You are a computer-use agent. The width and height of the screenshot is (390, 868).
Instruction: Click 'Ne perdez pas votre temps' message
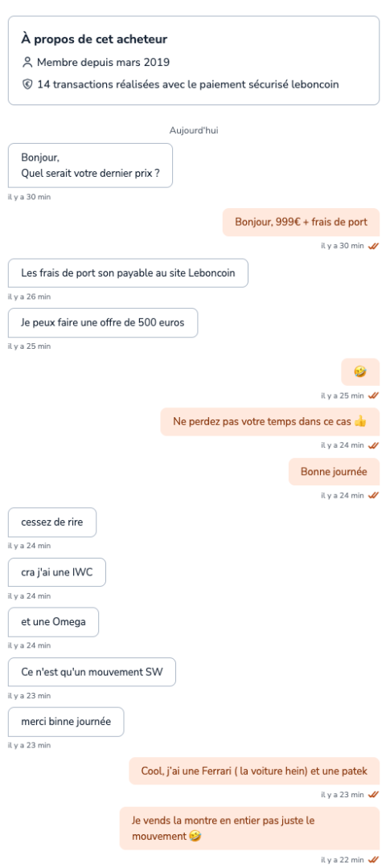(270, 422)
